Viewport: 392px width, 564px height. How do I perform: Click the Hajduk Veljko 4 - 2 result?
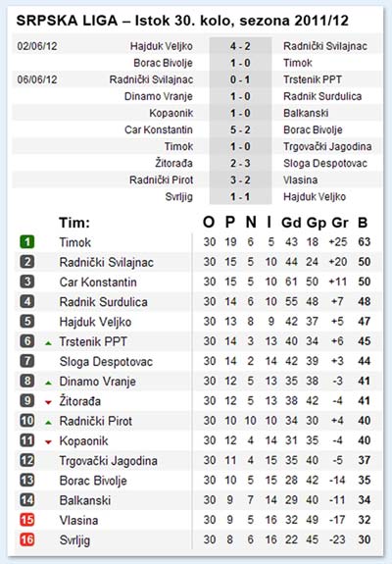pyautogui.click(x=240, y=46)
